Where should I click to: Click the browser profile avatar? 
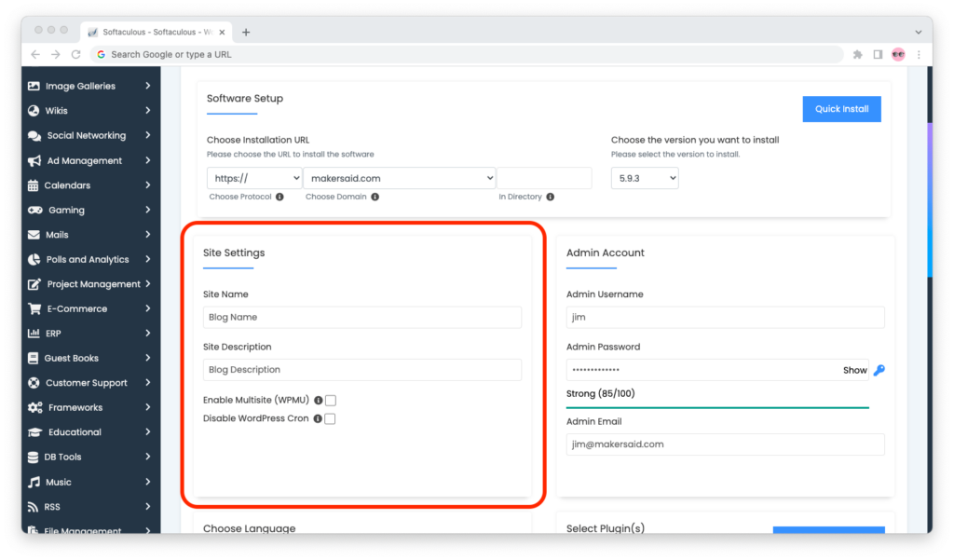pos(898,55)
